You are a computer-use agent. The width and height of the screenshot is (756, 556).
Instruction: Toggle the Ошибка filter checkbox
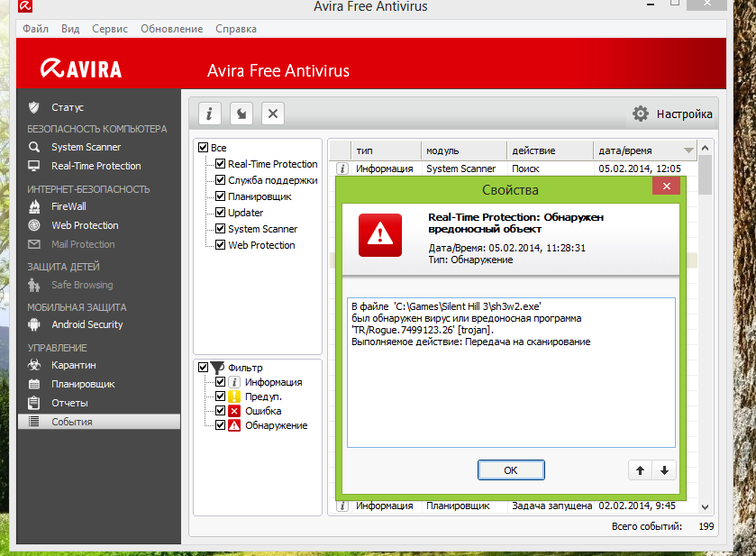click(x=221, y=411)
